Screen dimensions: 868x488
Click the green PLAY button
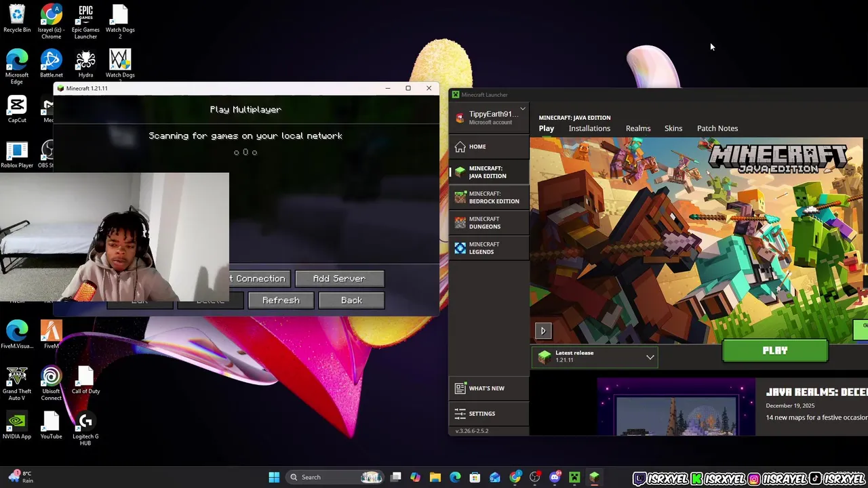775,350
